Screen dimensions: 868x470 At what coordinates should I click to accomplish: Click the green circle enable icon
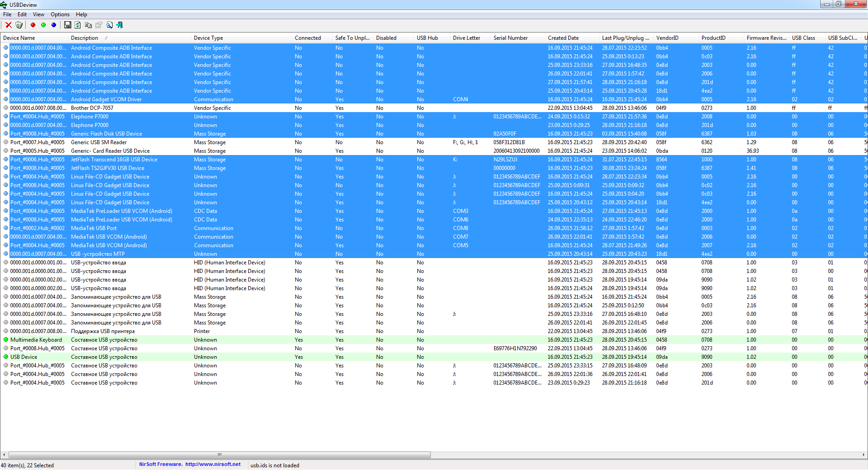click(x=43, y=25)
